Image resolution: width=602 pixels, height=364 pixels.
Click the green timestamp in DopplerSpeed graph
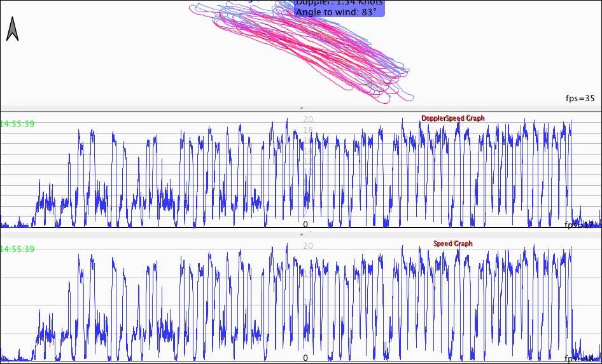point(17,123)
